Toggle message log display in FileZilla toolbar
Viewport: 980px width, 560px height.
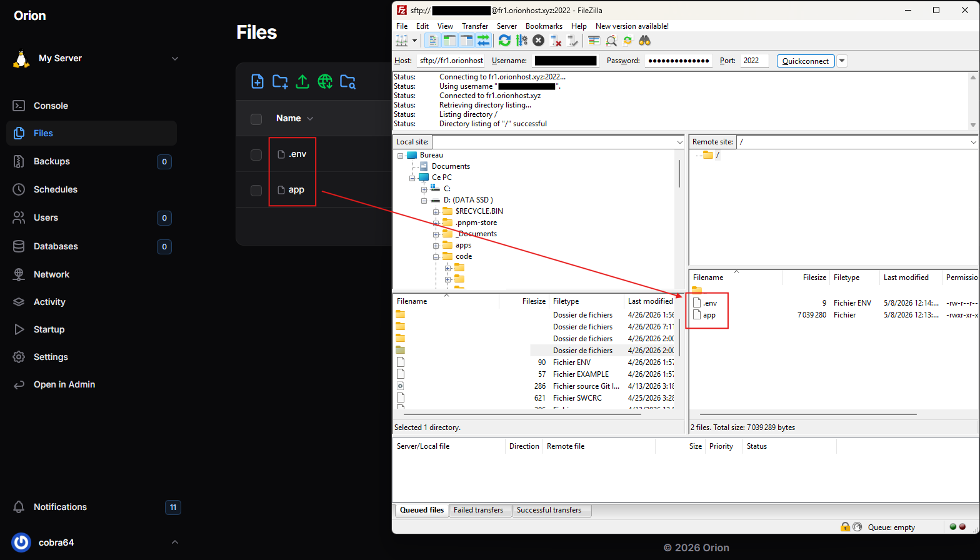(x=432, y=41)
